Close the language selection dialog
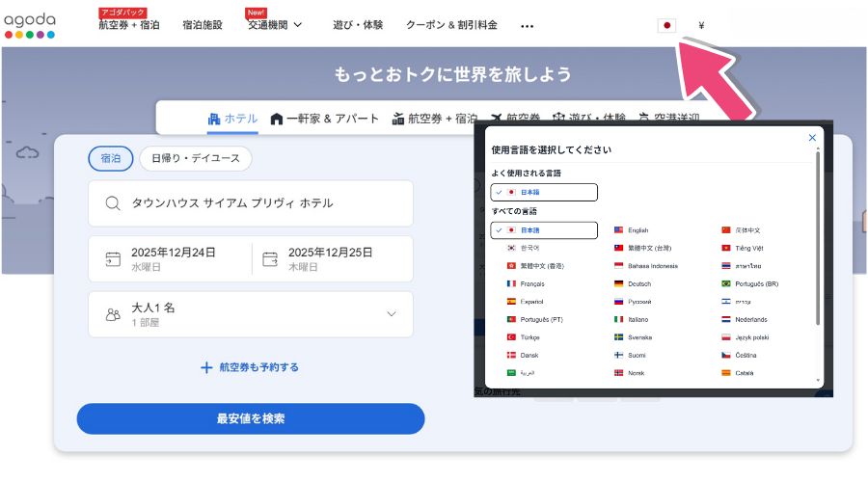Screen dimensions: 868x482 [x=812, y=137]
